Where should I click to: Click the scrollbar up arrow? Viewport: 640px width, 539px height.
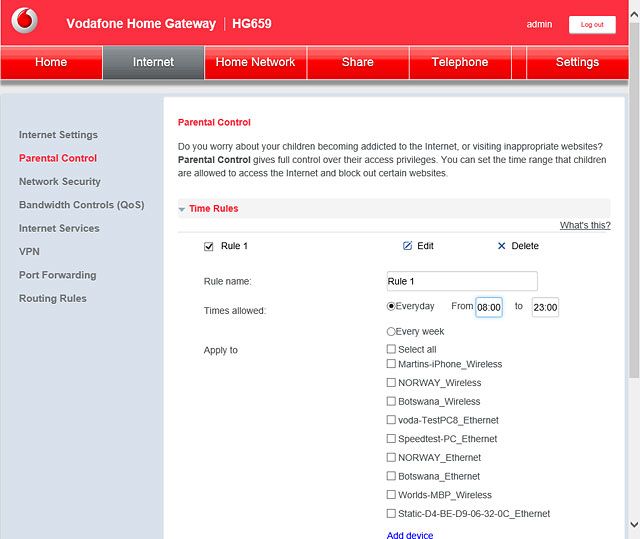[x=634, y=15]
